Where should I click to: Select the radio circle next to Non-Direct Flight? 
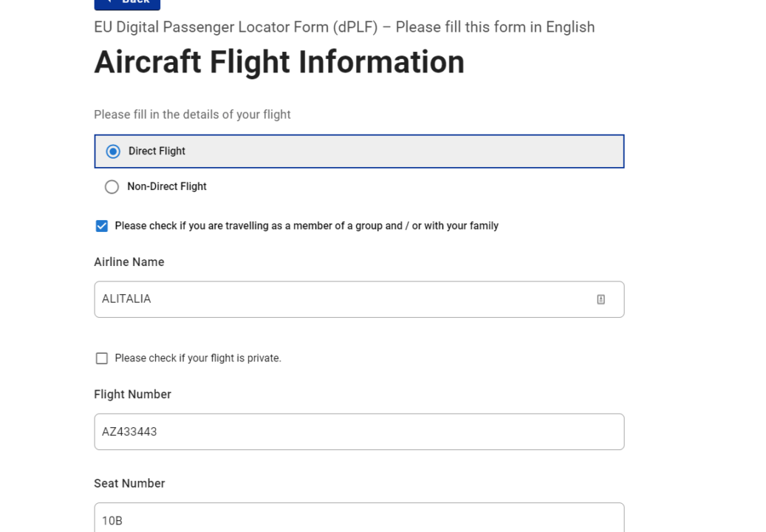pyautogui.click(x=112, y=186)
